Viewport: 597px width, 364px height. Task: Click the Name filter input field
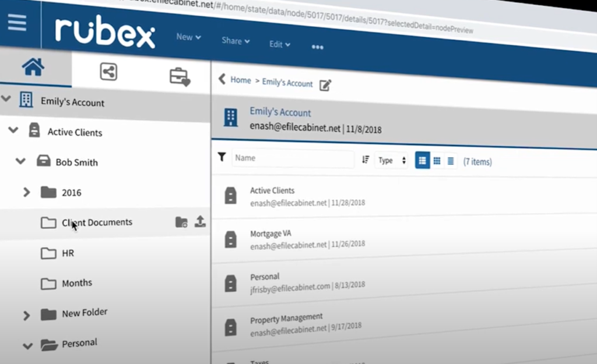[x=293, y=158]
